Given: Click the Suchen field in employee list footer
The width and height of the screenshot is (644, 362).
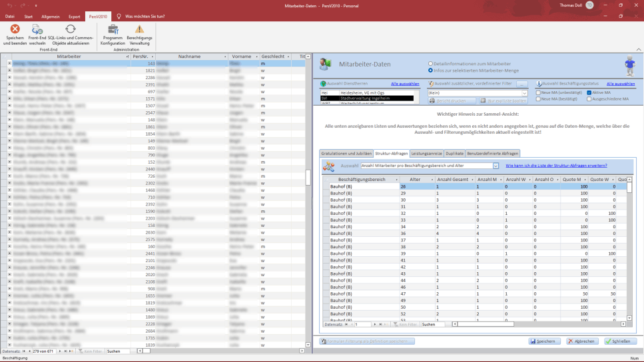Looking at the screenshot, I should [x=119, y=351].
